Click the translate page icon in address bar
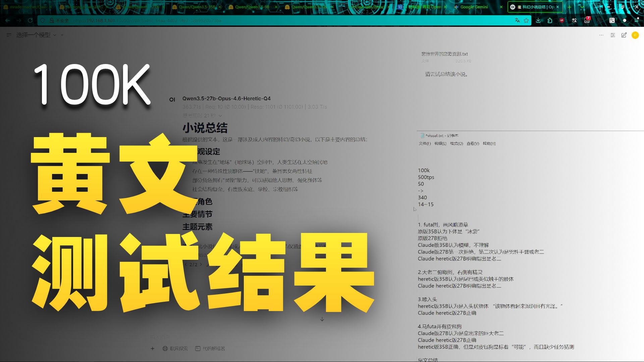The width and height of the screenshot is (644, 362). [x=517, y=20]
